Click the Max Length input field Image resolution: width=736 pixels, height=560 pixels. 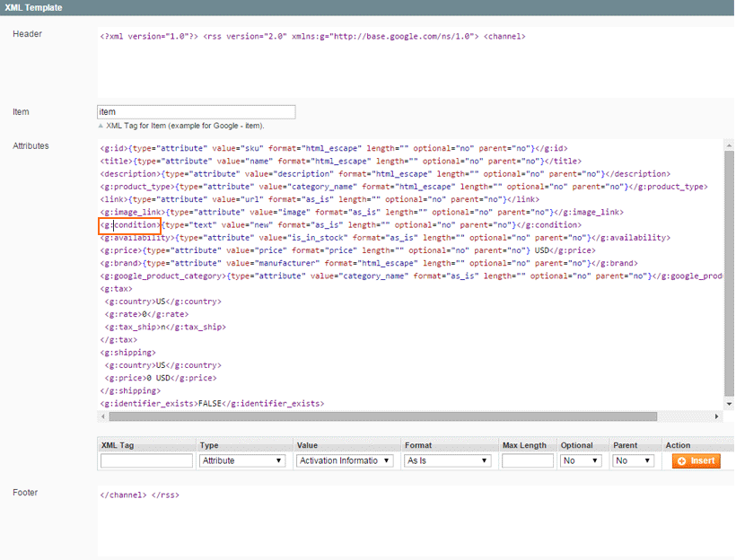click(527, 460)
